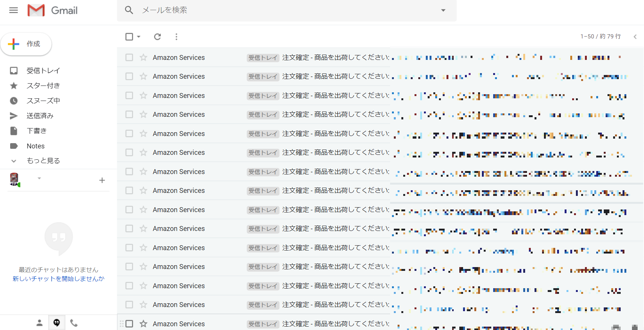Click the Gmail logo
Image resolution: width=644 pixels, height=330 pixels.
coord(53,10)
